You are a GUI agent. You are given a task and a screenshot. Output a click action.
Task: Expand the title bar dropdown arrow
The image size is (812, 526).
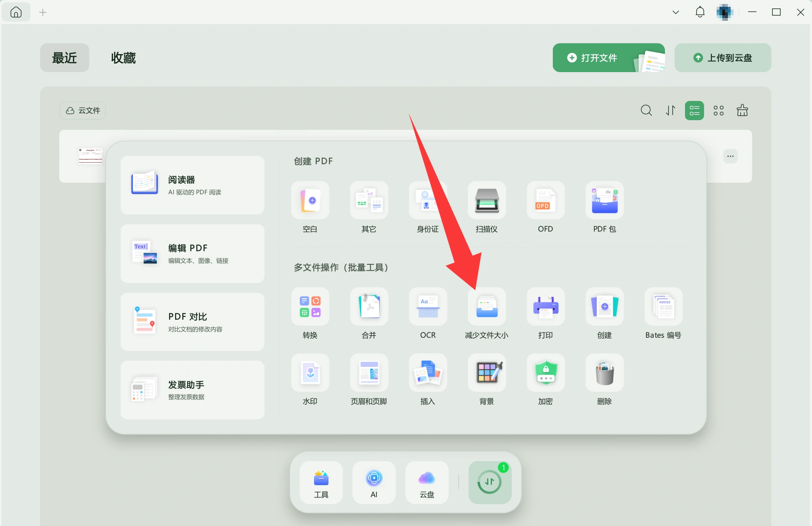(x=675, y=12)
